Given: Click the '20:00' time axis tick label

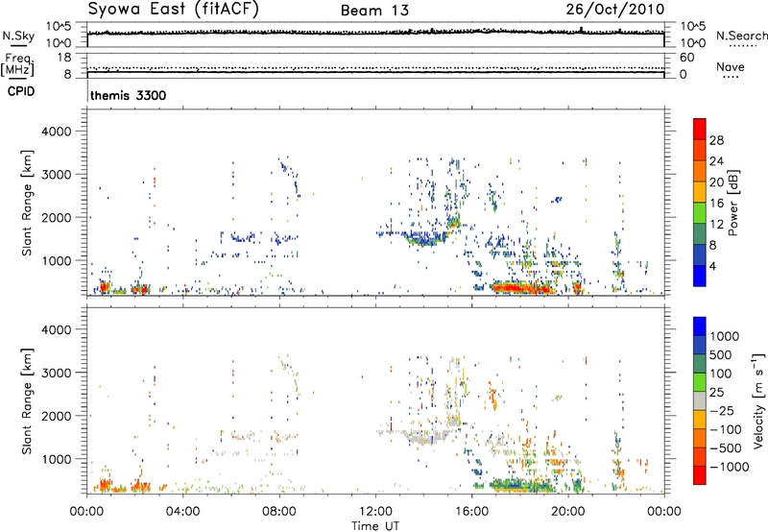Looking at the screenshot, I should pos(568,512).
